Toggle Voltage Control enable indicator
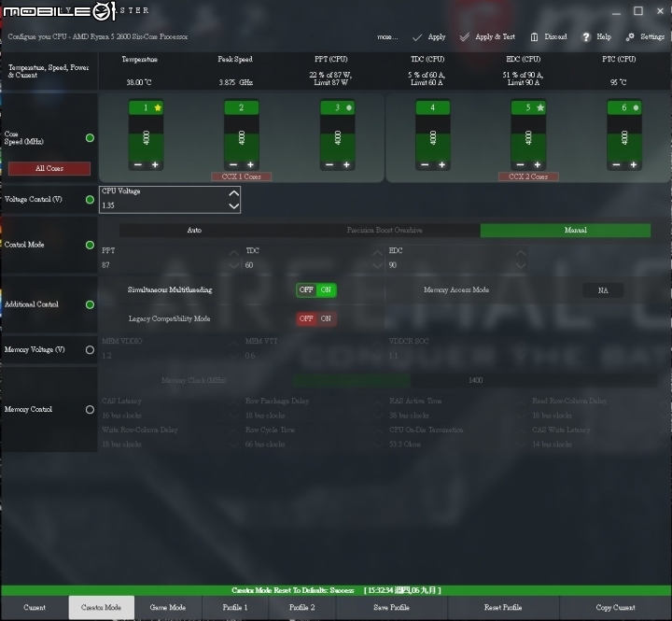Image resolution: width=672 pixels, height=621 pixels. 90,200
